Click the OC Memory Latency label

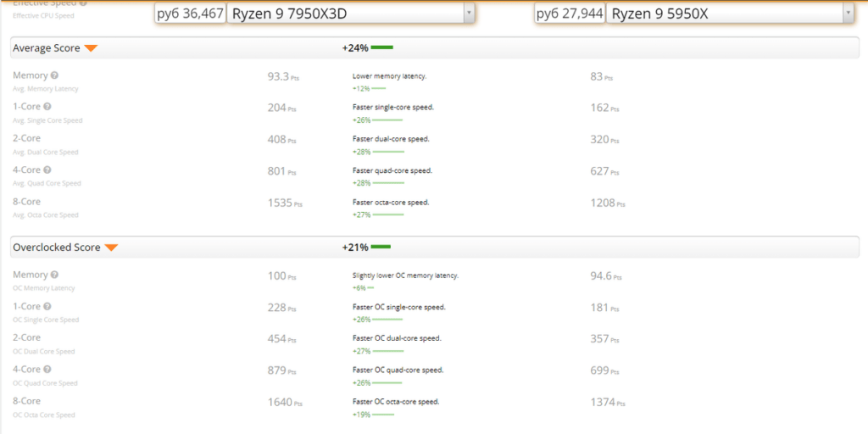click(x=44, y=288)
